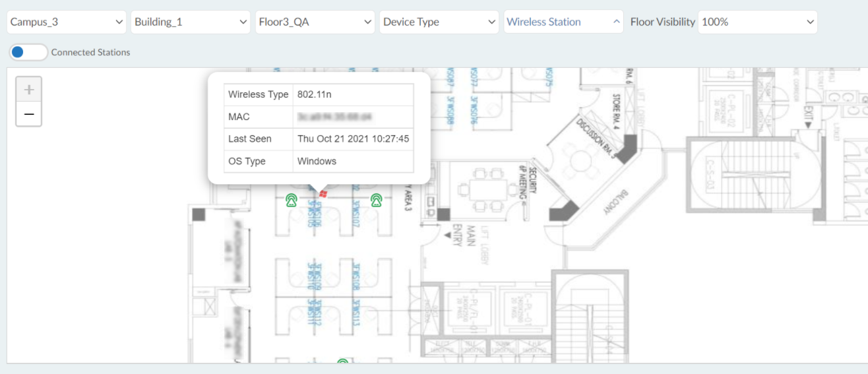Zoom in on the floor map
This screenshot has height=374, width=868.
pos(29,89)
